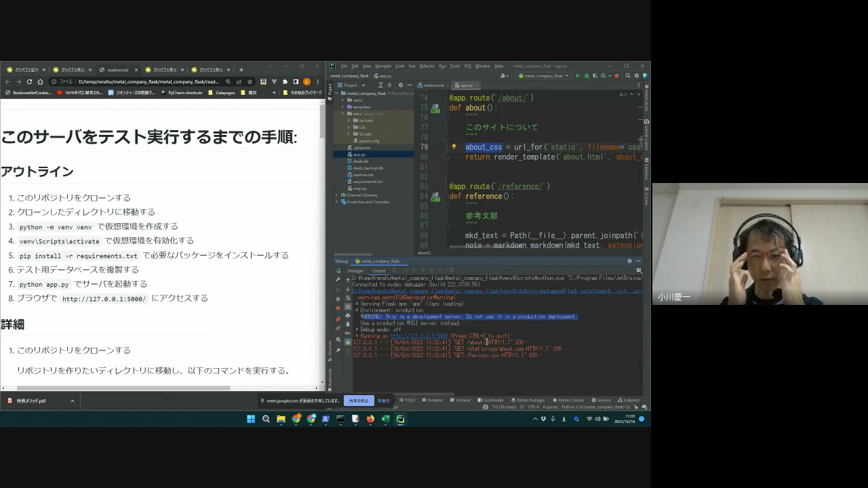Open PyCharm settings gear in top toolbar

click(637, 76)
